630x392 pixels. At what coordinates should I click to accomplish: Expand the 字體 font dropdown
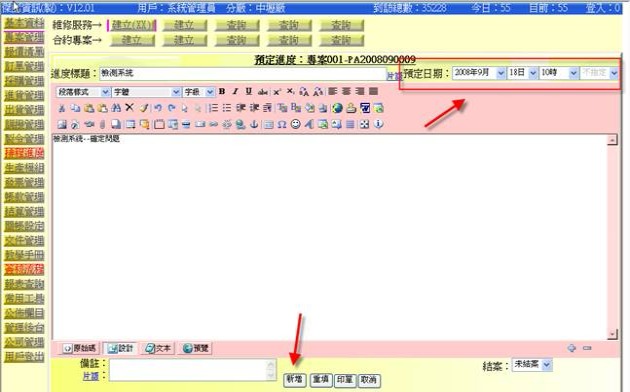[x=146, y=92]
